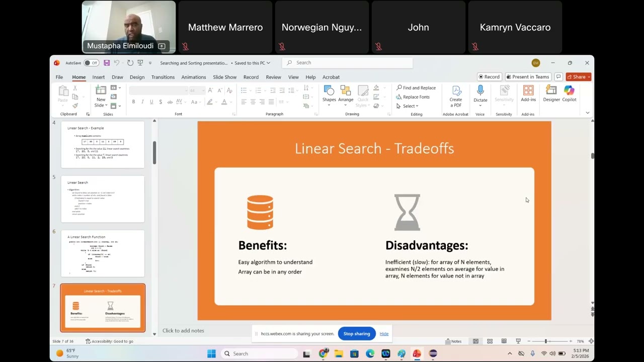Screen dimensions: 644x362
Task: Click the Stop sharing button
Action: coord(357,334)
